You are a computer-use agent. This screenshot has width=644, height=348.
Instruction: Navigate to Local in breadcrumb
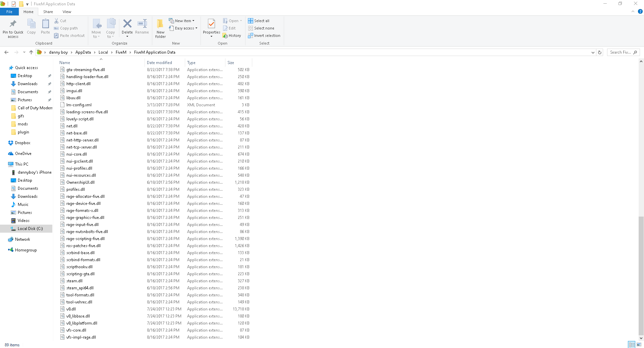point(103,52)
